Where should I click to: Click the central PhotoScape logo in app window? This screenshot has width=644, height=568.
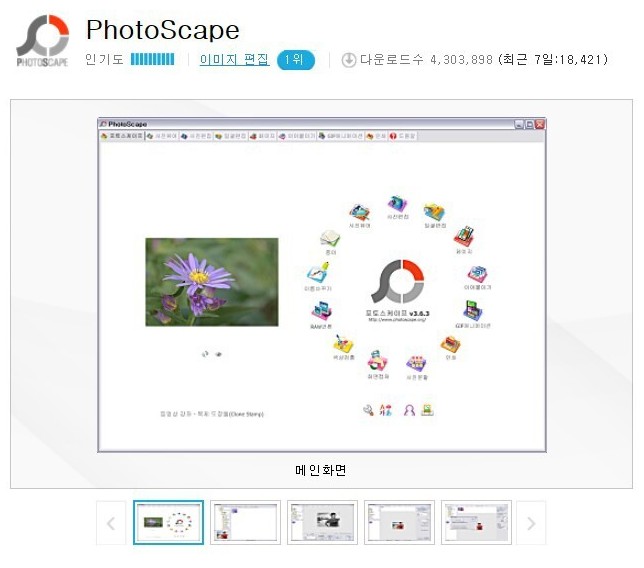point(398,281)
